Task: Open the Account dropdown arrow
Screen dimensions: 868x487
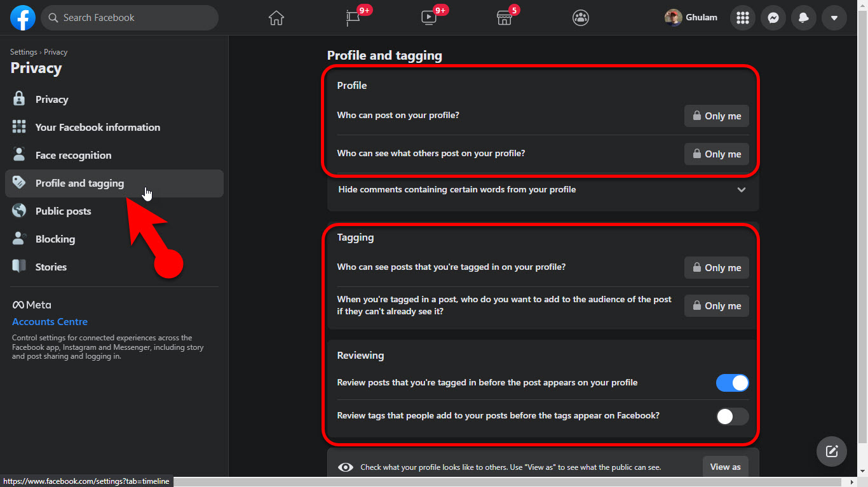Action: pyautogui.click(x=834, y=18)
